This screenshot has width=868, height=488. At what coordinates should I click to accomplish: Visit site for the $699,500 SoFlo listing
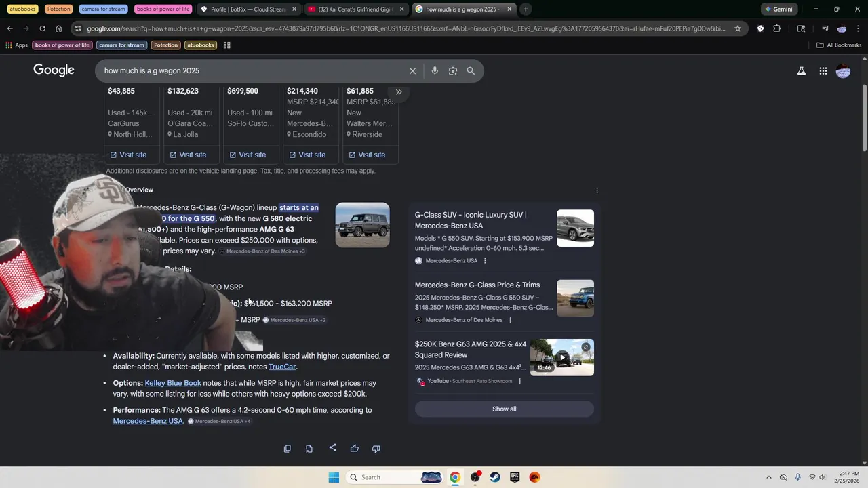tap(248, 155)
